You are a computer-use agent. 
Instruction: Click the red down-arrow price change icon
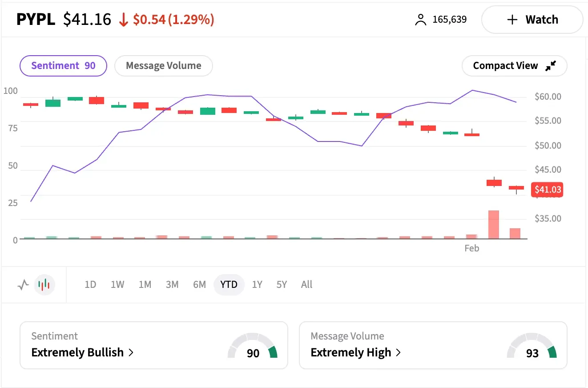click(x=124, y=20)
